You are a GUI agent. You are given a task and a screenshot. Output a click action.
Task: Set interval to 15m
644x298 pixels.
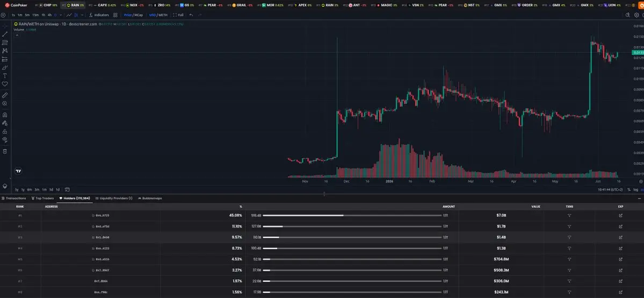[x=35, y=15]
